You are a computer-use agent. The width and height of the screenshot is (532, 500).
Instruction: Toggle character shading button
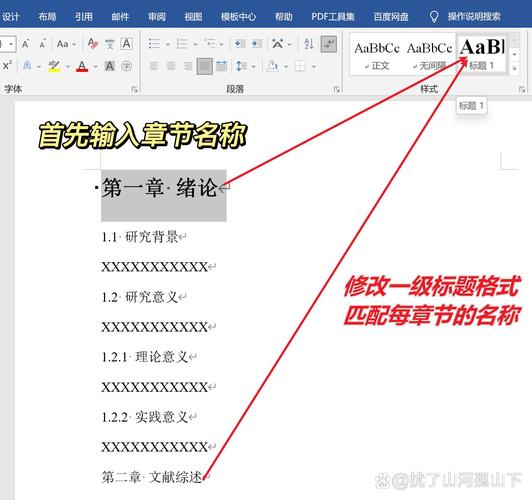click(110, 66)
